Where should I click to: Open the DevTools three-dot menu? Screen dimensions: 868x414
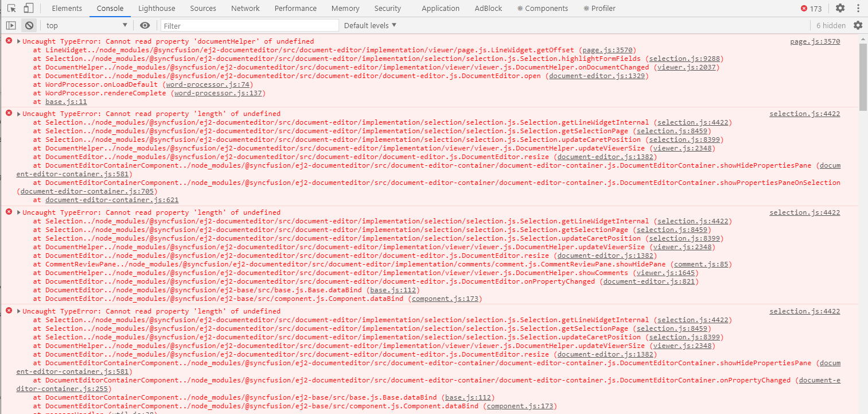click(858, 8)
